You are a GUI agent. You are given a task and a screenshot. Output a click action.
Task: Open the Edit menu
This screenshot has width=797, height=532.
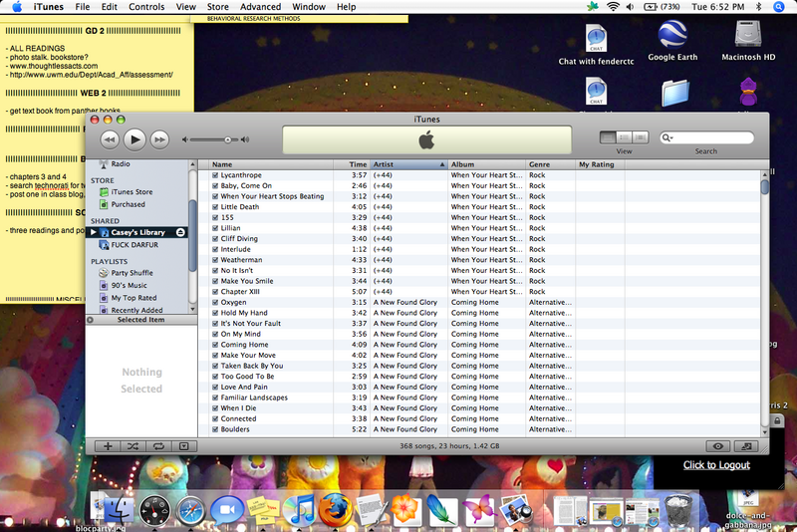click(109, 7)
